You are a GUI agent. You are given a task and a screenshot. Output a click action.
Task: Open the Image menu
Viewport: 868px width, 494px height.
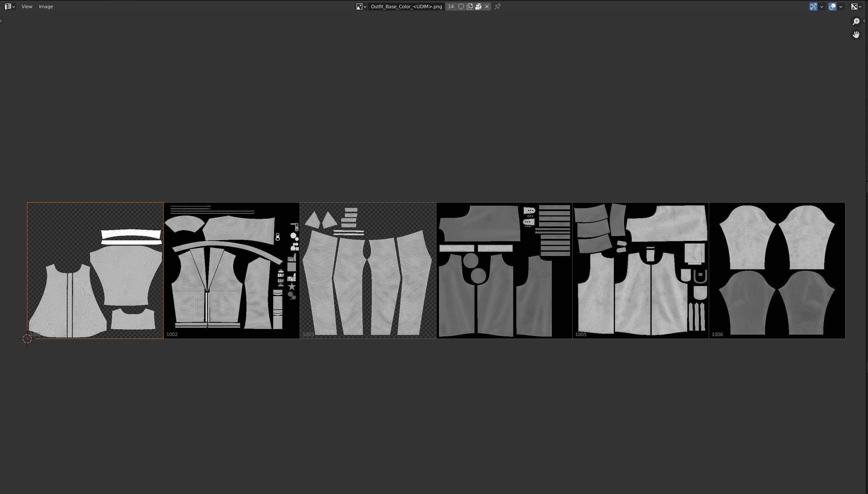coord(46,7)
